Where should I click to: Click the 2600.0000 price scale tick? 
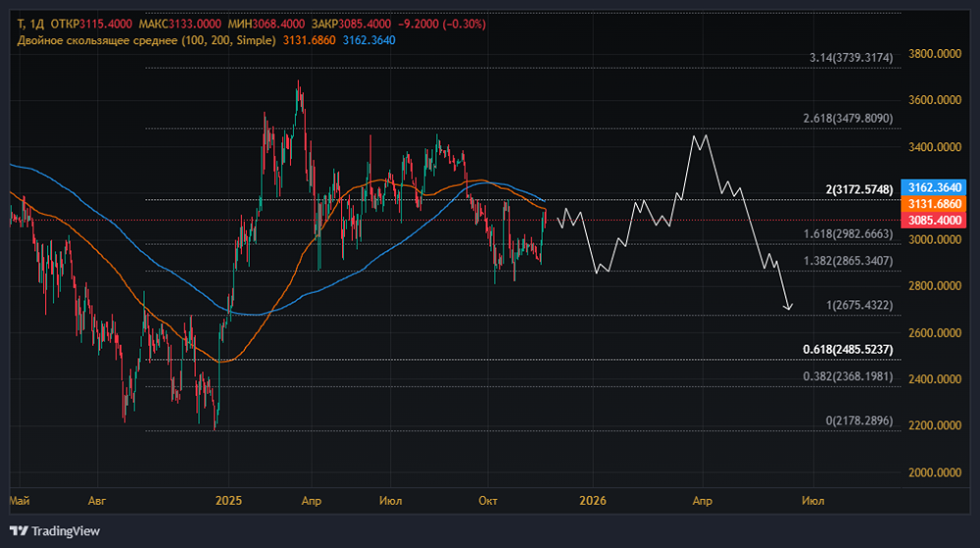pos(934,332)
